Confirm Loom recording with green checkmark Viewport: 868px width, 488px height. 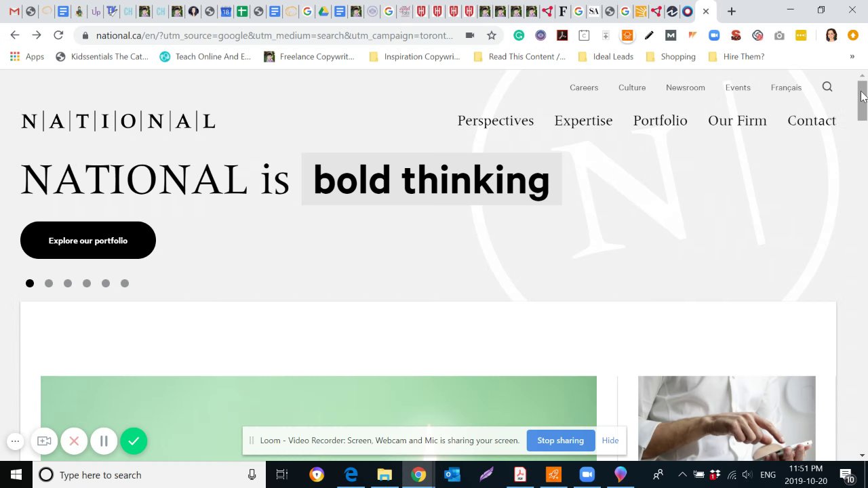coord(134,441)
